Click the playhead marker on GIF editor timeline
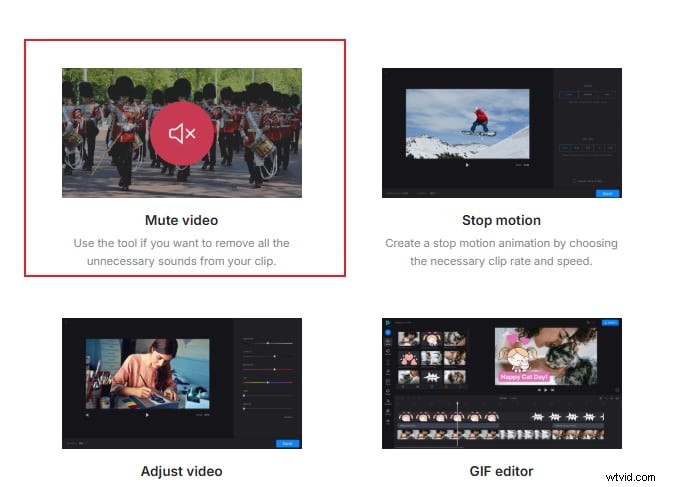Viewport: 675px width, 487px height. pos(458,424)
